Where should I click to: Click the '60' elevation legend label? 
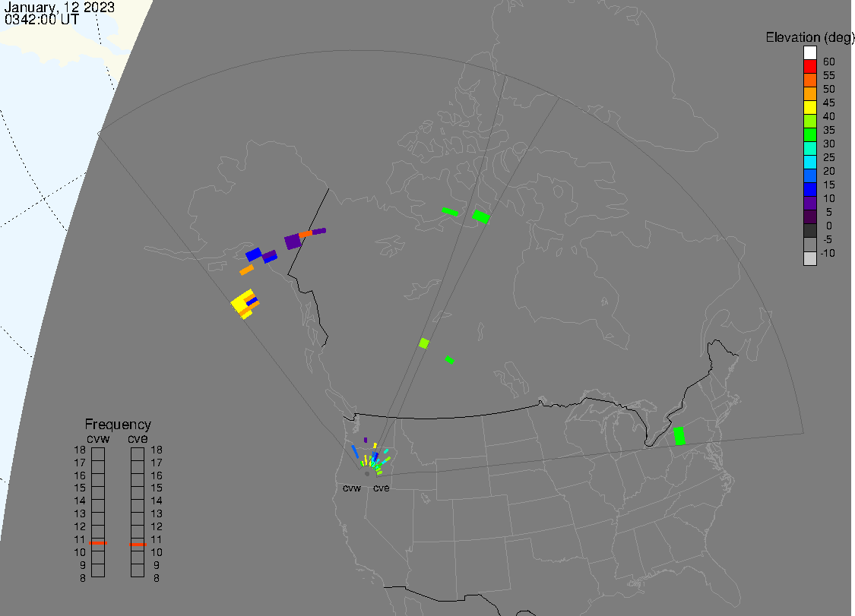pos(829,62)
